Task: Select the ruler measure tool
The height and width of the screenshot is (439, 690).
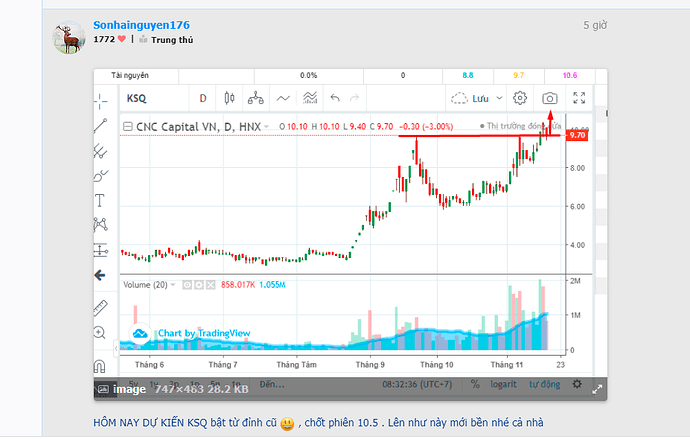Action: click(x=100, y=308)
